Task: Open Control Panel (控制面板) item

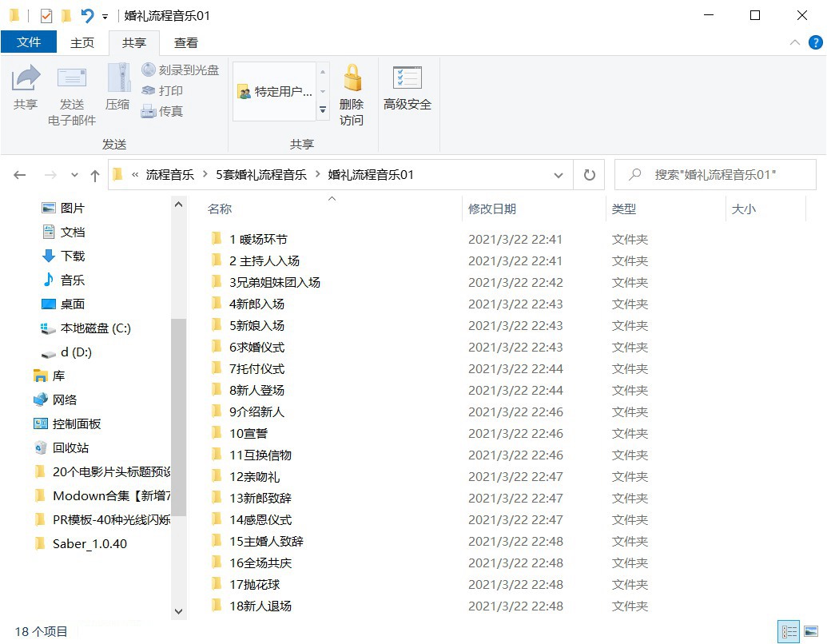Action: [x=66, y=424]
